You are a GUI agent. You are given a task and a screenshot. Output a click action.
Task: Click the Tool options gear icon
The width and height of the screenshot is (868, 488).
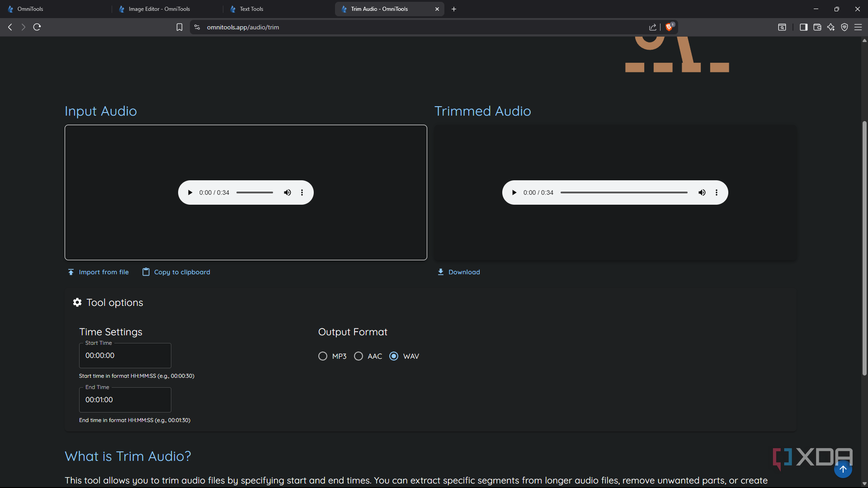(77, 302)
